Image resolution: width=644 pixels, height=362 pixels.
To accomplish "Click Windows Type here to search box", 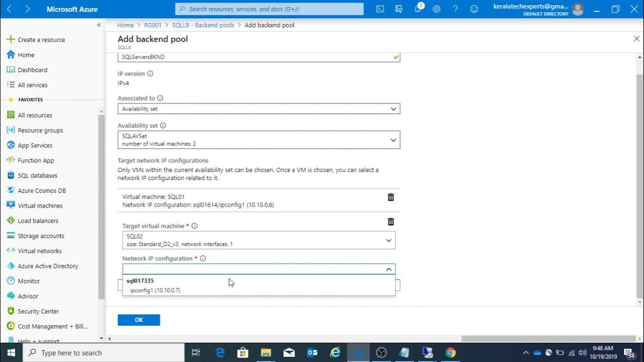I will [x=104, y=352].
